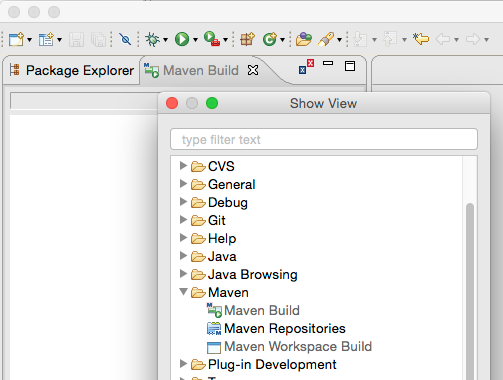Click the Save disk icon
The image size is (503, 380).
tap(76, 39)
